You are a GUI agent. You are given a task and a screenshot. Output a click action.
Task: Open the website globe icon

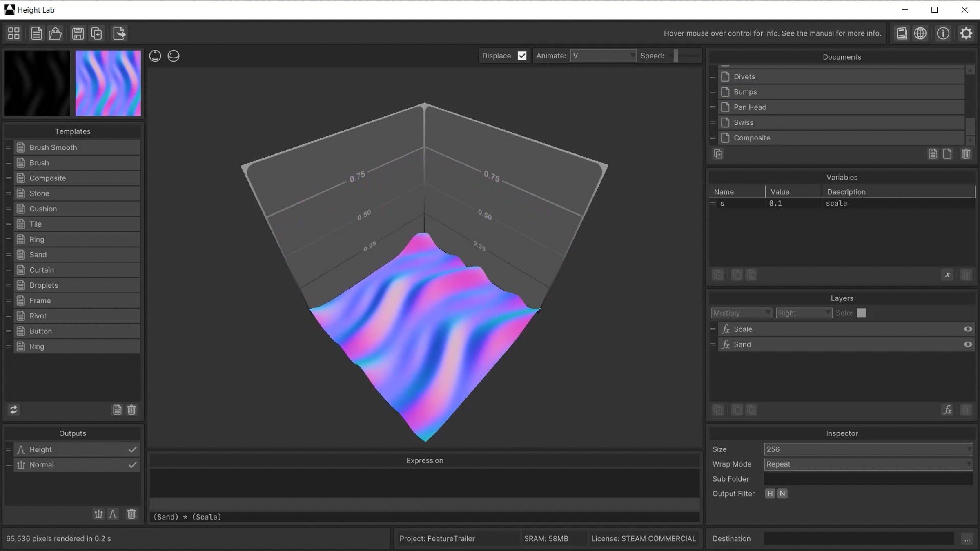[x=920, y=33]
